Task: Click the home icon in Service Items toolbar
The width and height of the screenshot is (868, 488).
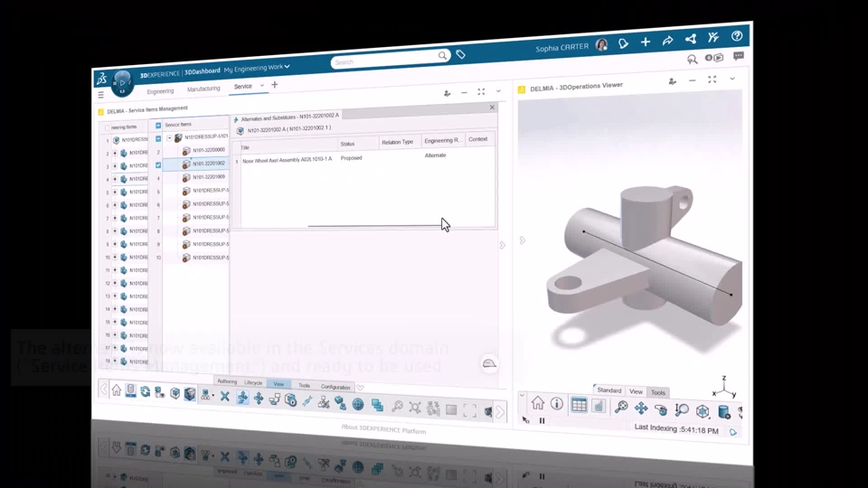Action: point(117,390)
